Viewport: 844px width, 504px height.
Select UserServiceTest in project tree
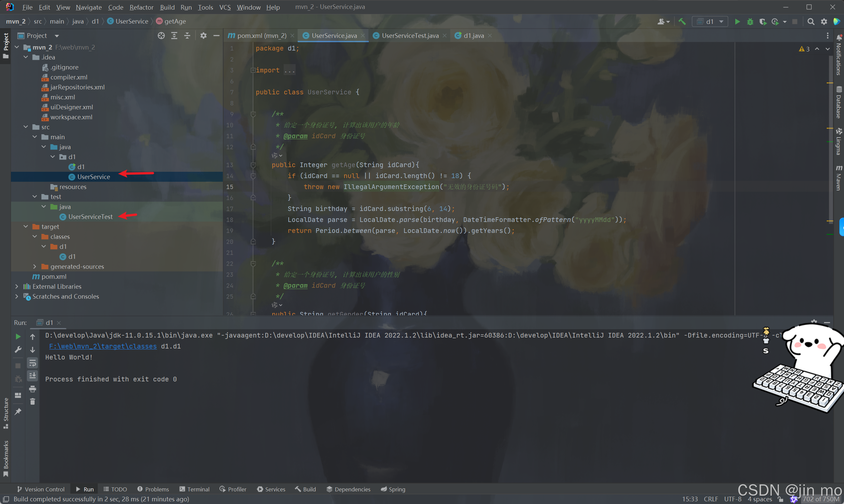click(90, 217)
